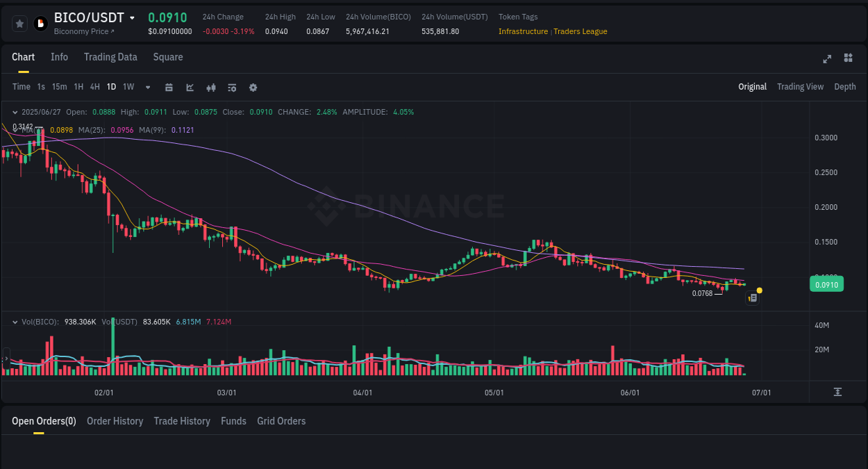The image size is (868, 469).
Task: Select the date range calendar icon
Action: coord(169,87)
